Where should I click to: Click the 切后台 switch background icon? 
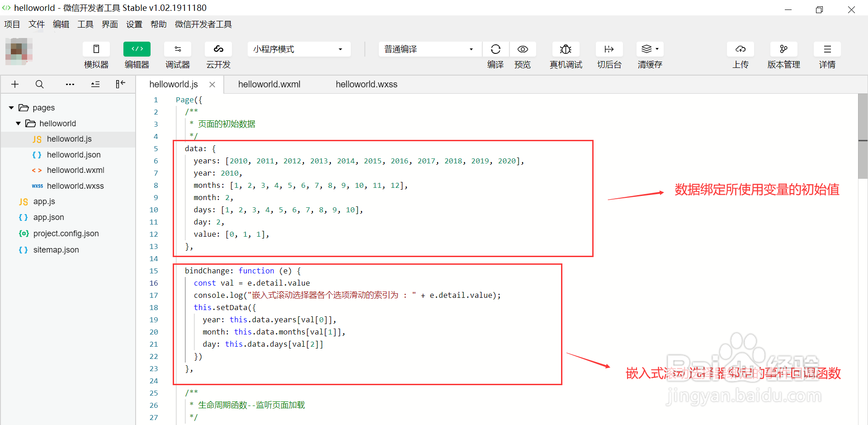pyautogui.click(x=609, y=49)
